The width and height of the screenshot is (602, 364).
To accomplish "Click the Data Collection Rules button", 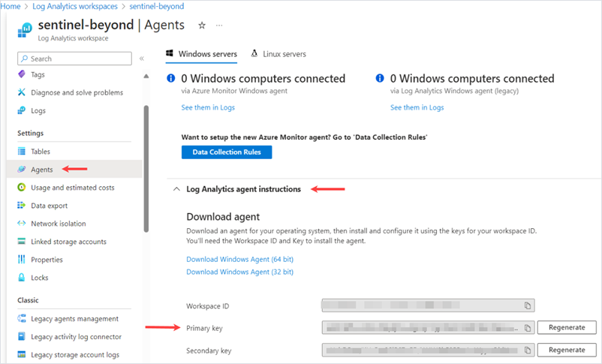I will (x=227, y=152).
